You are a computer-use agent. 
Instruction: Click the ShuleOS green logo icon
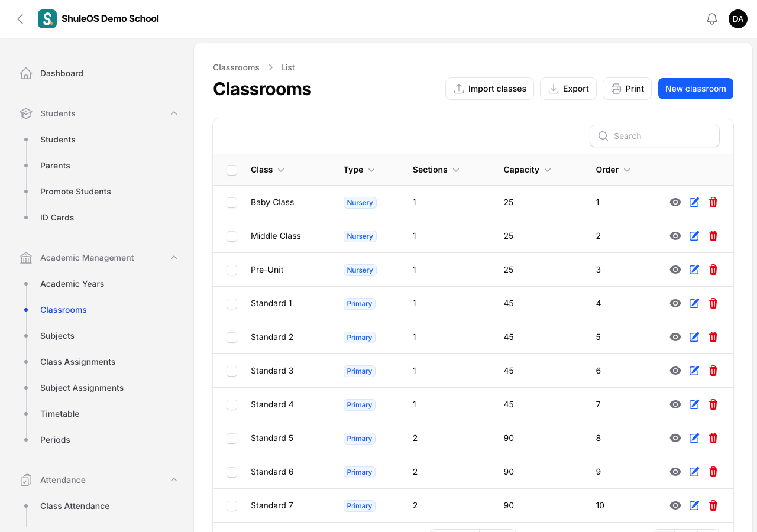coord(47,19)
